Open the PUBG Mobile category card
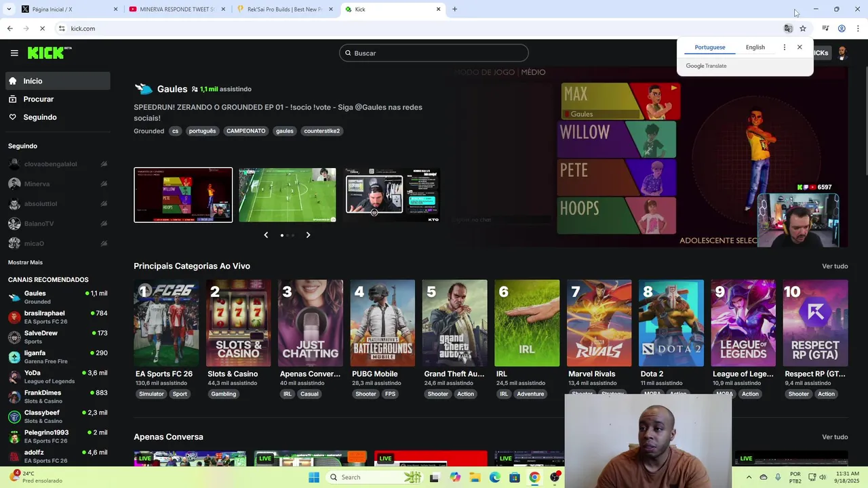The height and width of the screenshot is (488, 868). [x=382, y=323]
